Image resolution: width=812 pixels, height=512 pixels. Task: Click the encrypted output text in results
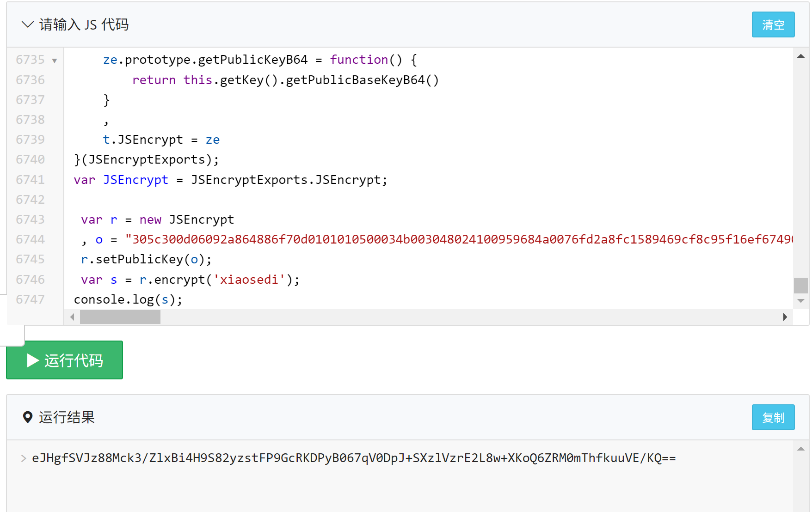tap(354, 458)
